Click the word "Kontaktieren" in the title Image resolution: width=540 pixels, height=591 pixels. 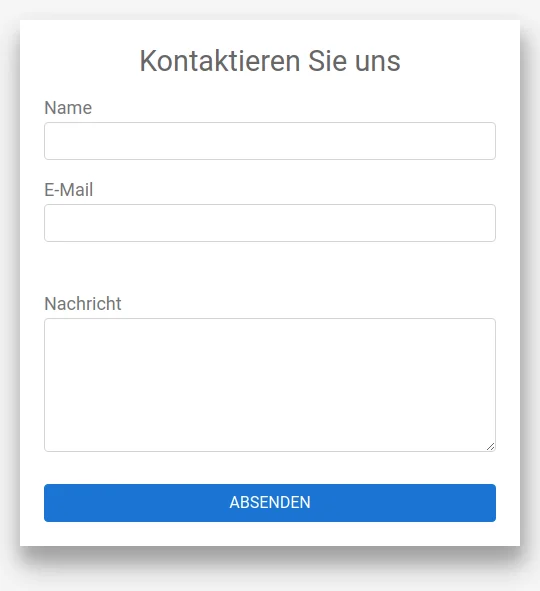coord(220,61)
